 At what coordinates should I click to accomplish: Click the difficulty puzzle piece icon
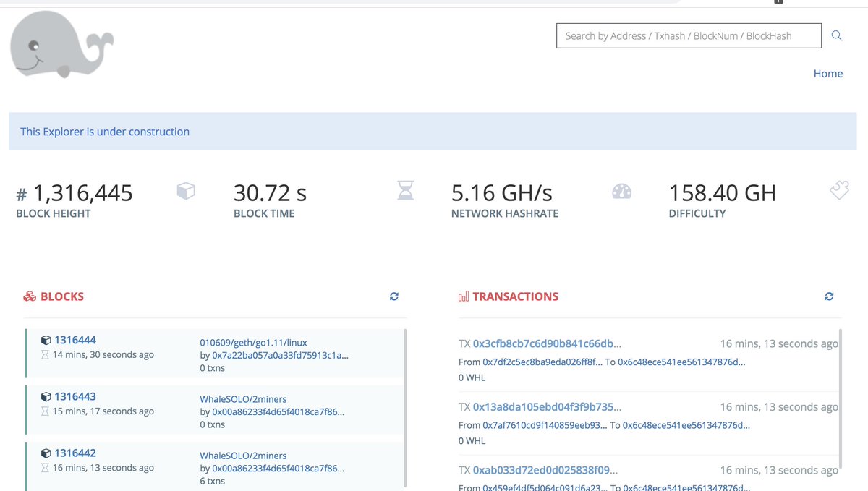coord(839,190)
